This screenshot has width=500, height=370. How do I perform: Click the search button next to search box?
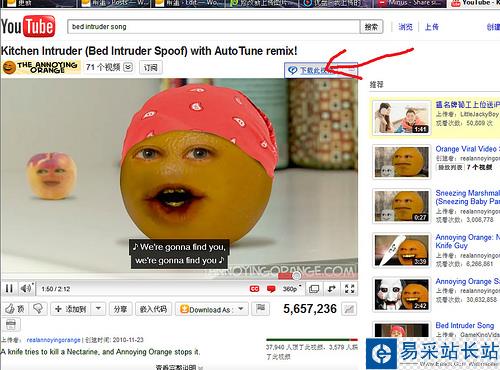[x=371, y=27]
